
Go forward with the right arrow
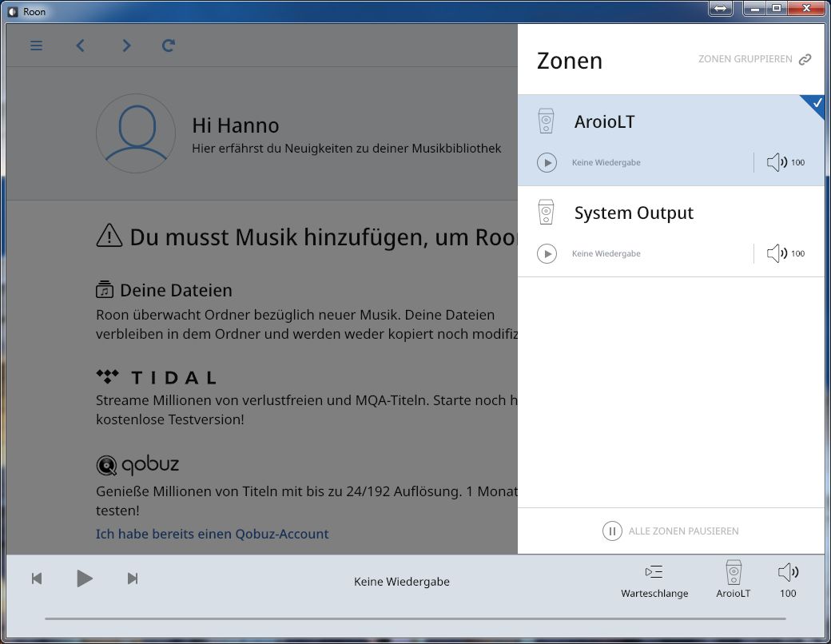point(126,46)
